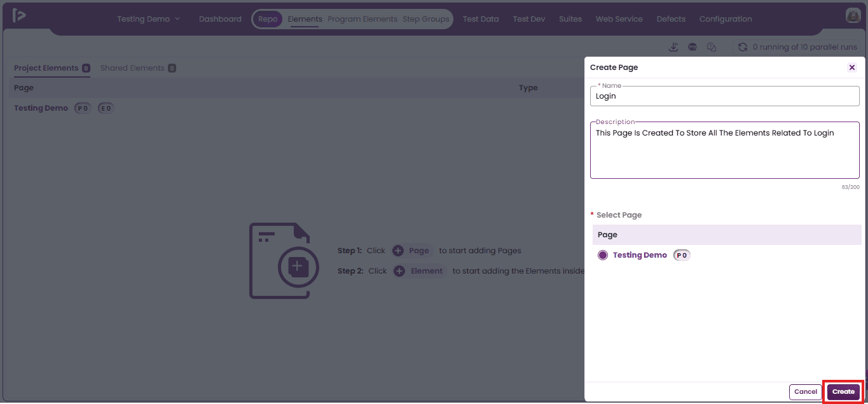Open the Configuration menu
Screen dimensions: 868x404
point(726,19)
